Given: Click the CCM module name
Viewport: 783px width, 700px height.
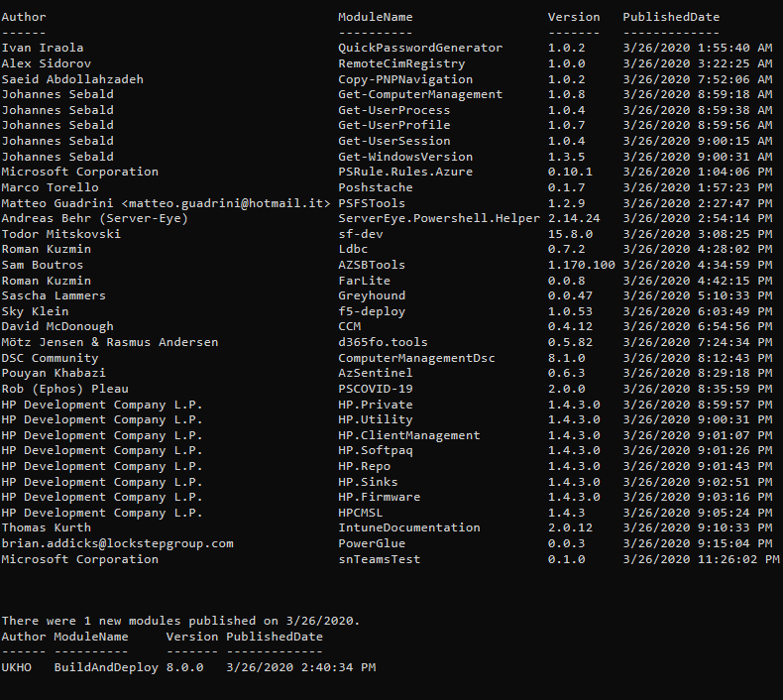Looking at the screenshot, I should coord(349,327).
